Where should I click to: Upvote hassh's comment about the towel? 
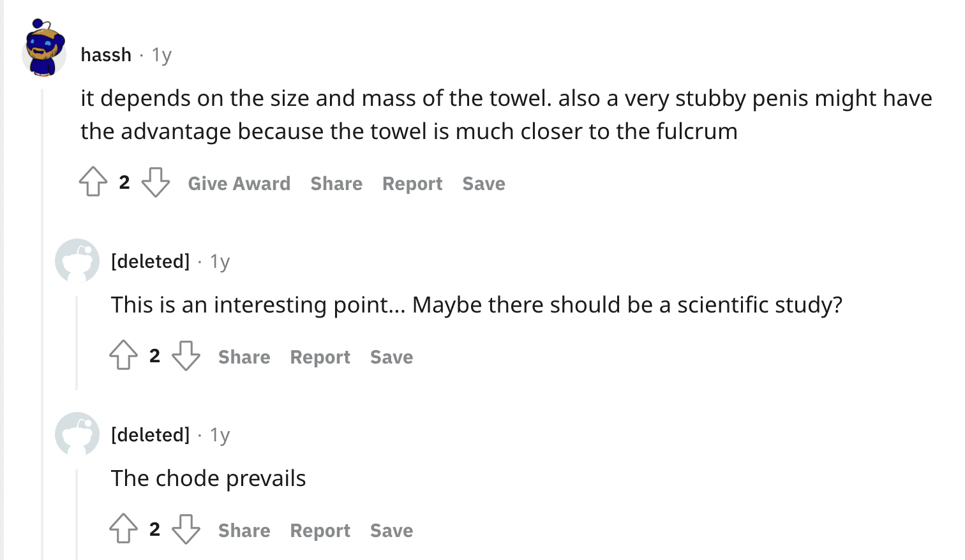point(93,182)
